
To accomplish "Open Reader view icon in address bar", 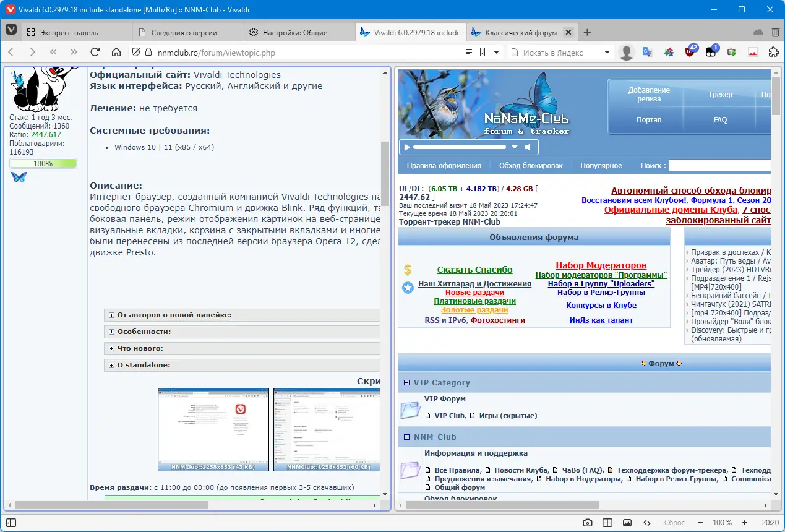I will point(469,53).
